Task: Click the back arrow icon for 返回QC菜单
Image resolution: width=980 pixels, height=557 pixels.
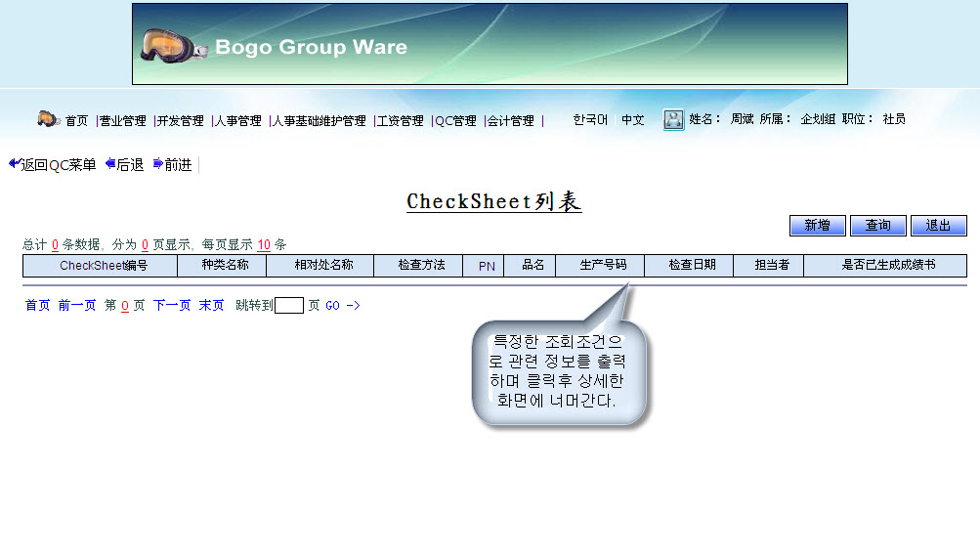Action: (x=15, y=164)
